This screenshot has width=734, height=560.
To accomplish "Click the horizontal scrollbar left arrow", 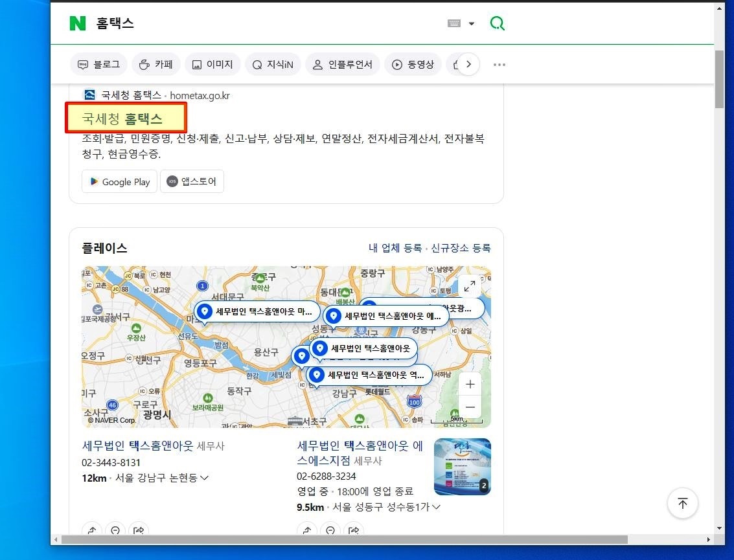I will [x=56, y=540].
